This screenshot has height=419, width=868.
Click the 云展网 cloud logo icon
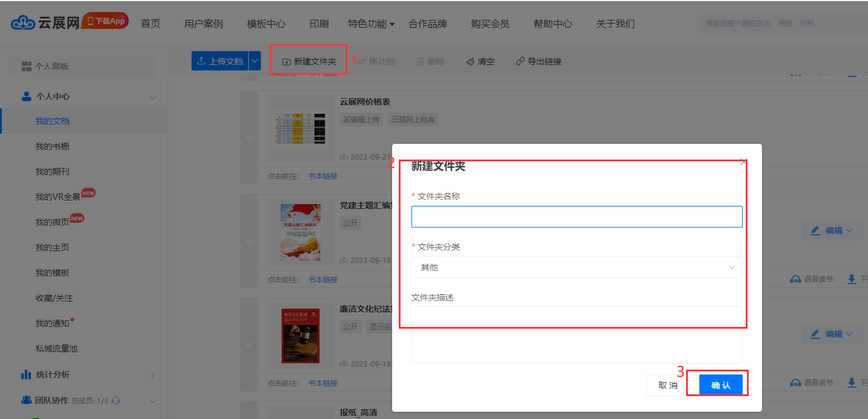[23, 23]
